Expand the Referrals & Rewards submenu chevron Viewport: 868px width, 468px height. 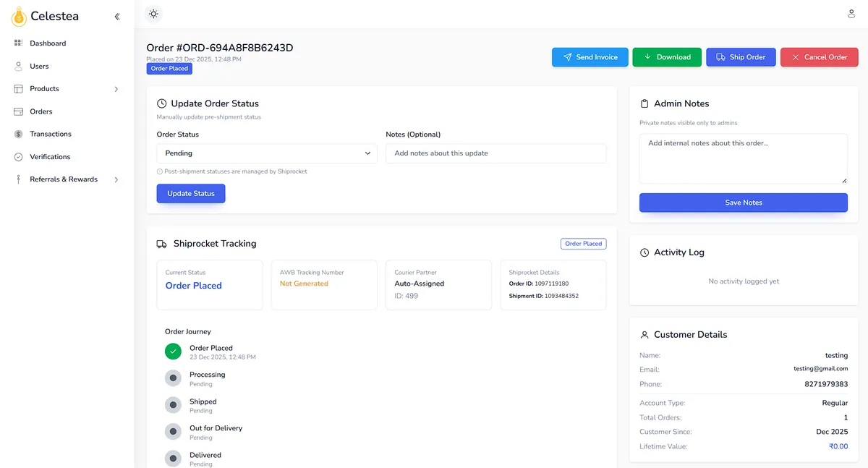(116, 179)
